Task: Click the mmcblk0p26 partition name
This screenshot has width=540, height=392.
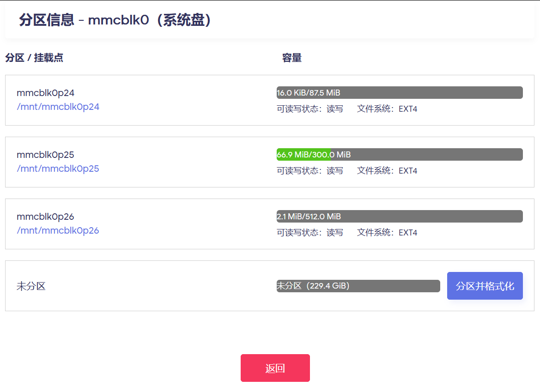Action: (x=45, y=217)
